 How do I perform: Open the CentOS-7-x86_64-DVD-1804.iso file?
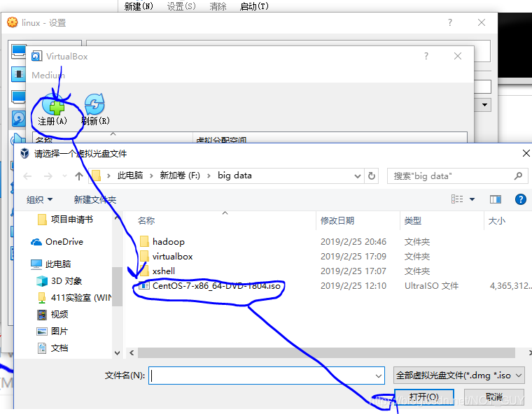click(216, 286)
